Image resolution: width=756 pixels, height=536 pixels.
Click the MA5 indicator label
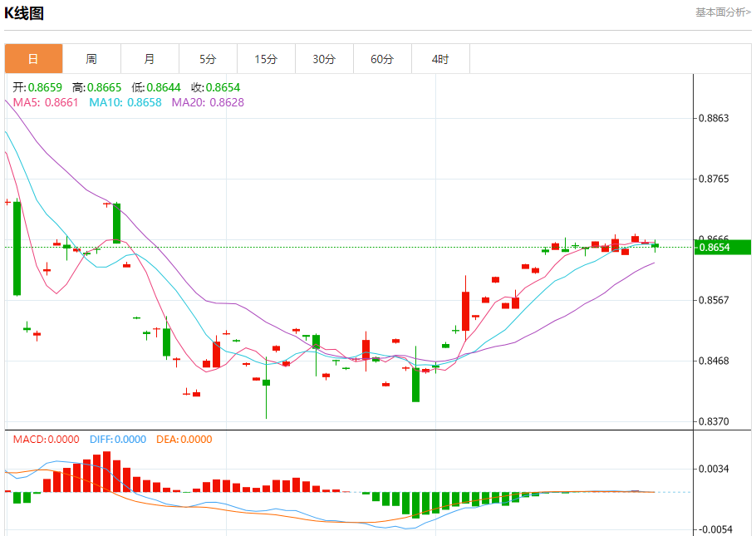(x=46, y=102)
